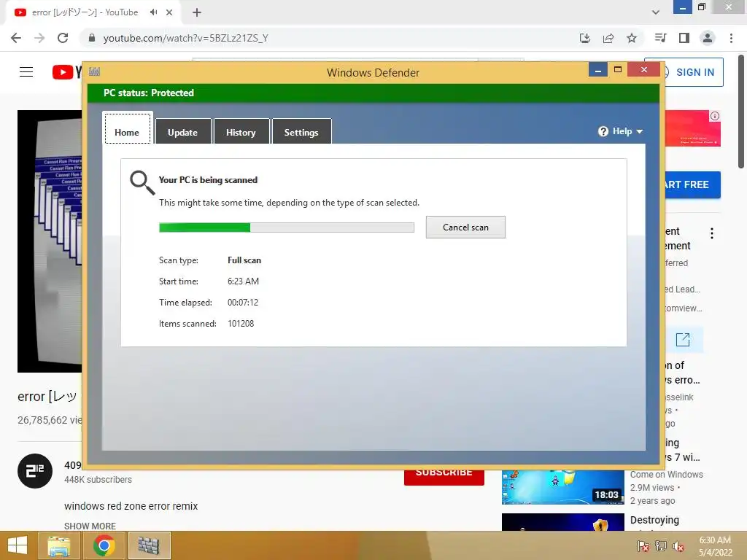Click the Help question mark icon
The height and width of the screenshot is (560, 747).
pyautogui.click(x=603, y=131)
